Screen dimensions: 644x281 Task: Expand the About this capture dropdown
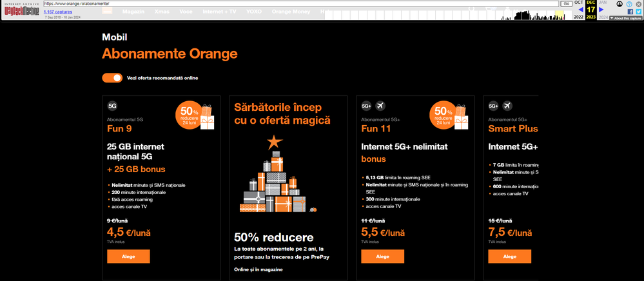click(x=625, y=18)
